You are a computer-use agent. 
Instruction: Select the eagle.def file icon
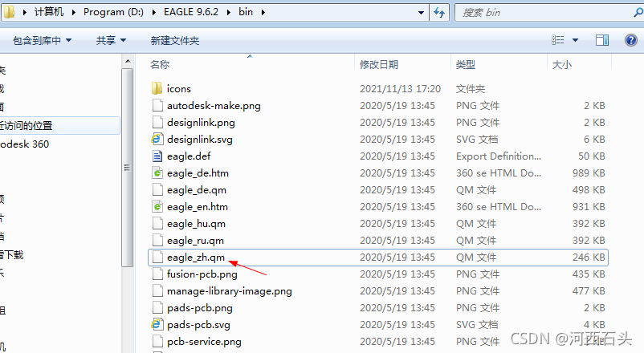[x=157, y=156]
